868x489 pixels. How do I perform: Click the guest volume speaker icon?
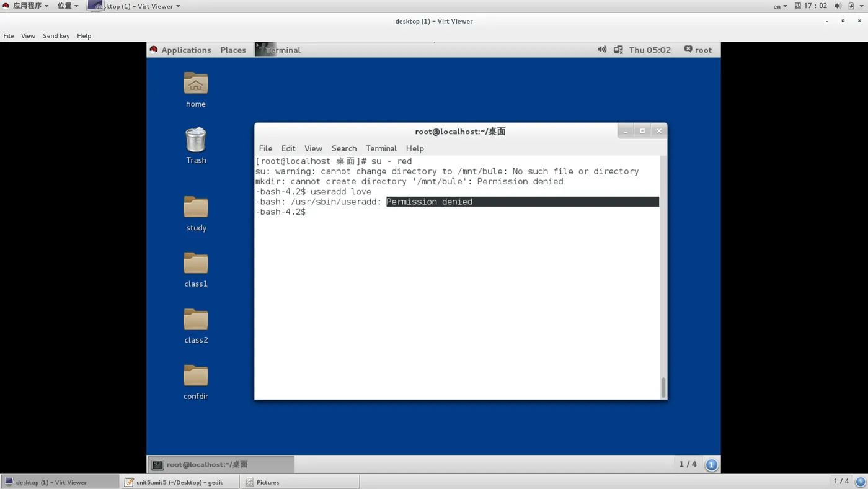point(601,50)
